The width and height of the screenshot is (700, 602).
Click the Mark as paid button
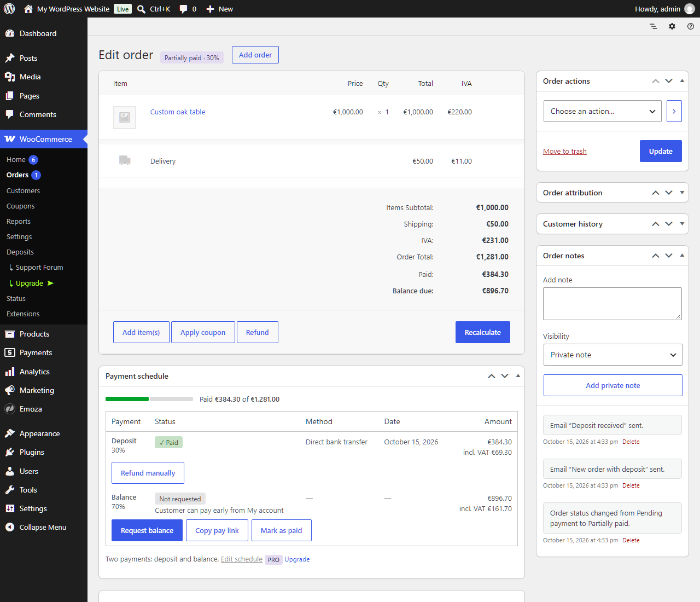coord(282,530)
